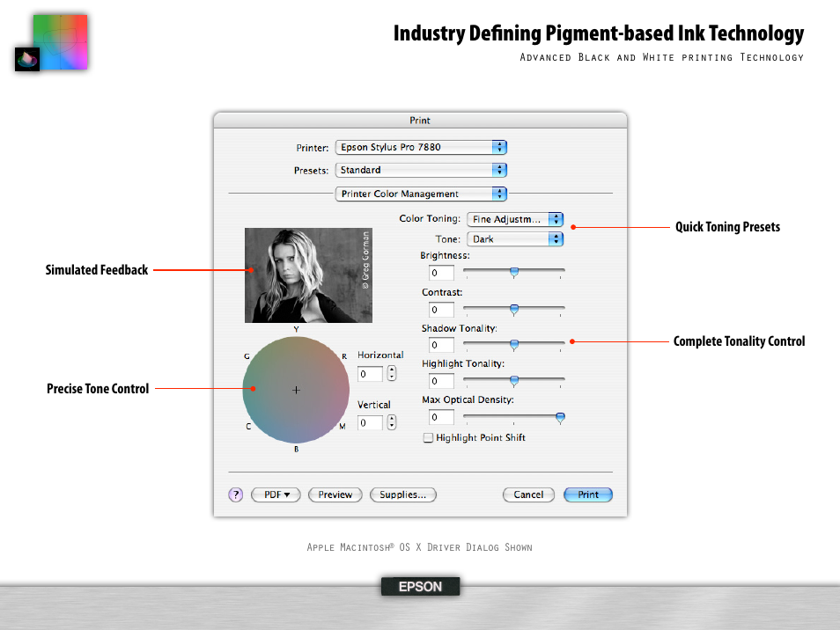The height and width of the screenshot is (630, 840).
Task: Click the Contrast slider handle
Action: [514, 310]
